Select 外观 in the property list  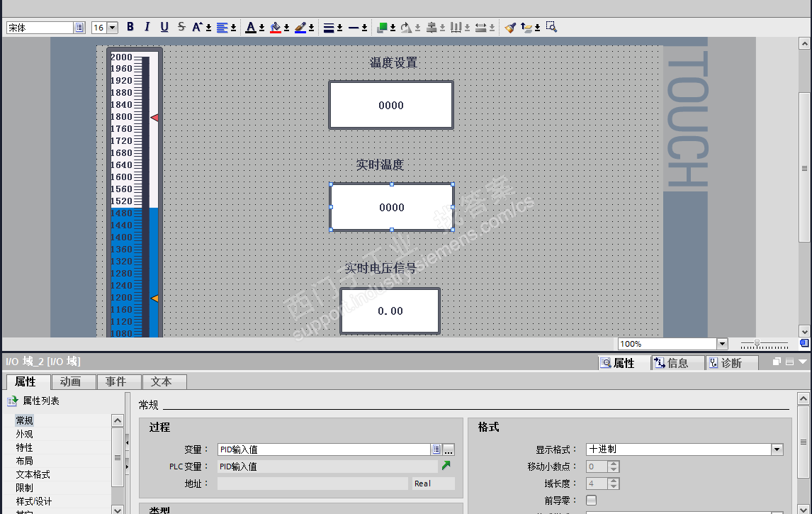click(24, 434)
